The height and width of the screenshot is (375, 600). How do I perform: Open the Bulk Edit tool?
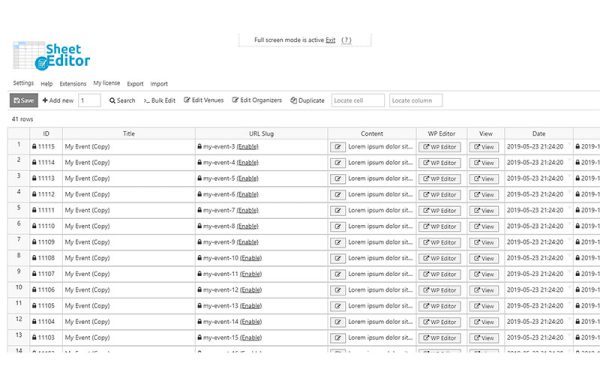[160, 100]
